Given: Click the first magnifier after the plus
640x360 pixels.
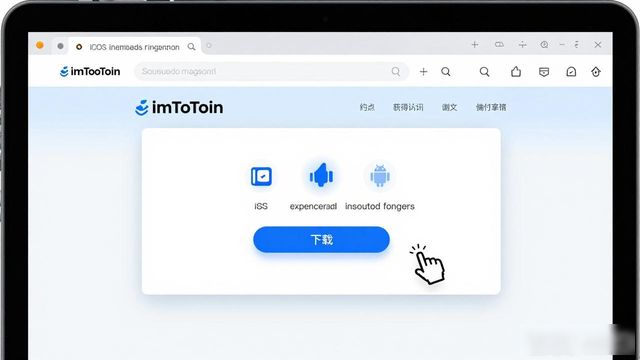Looking at the screenshot, I should click(x=446, y=72).
